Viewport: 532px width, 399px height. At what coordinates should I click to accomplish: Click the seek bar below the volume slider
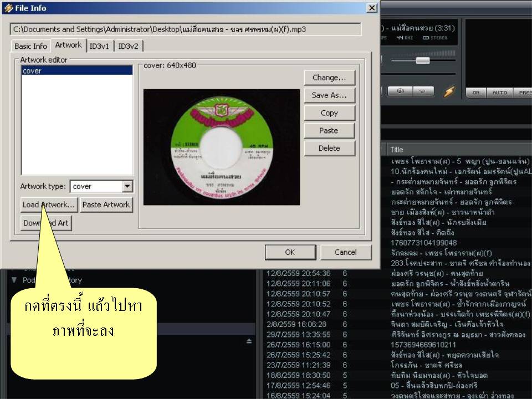pyautogui.click(x=418, y=73)
